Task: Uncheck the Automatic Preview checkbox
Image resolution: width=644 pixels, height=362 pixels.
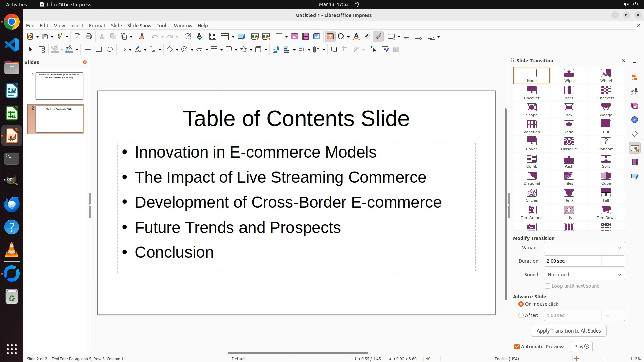Action: click(x=517, y=347)
